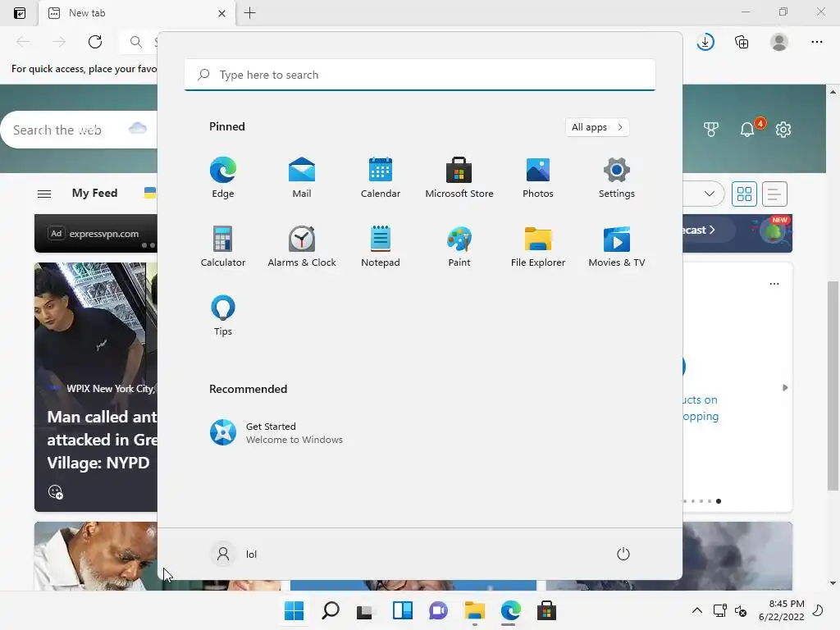Show hidden tray icons chevron
840x630 pixels.
[697, 610]
